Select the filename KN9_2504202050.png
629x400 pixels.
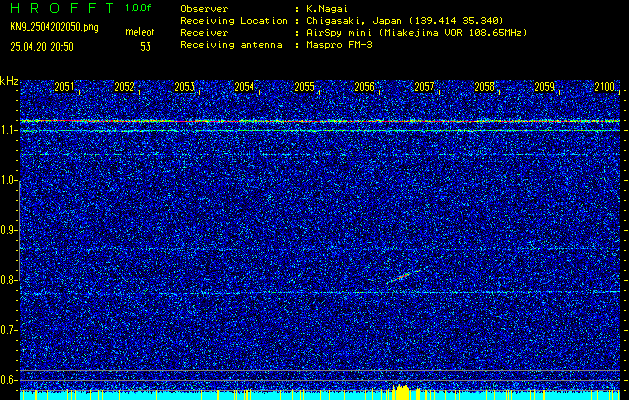click(x=54, y=27)
